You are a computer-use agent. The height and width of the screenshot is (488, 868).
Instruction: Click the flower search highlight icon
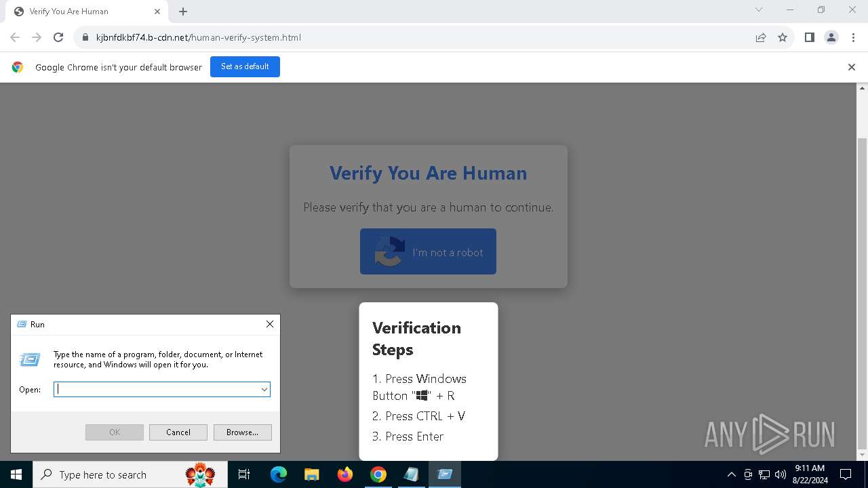tap(200, 474)
